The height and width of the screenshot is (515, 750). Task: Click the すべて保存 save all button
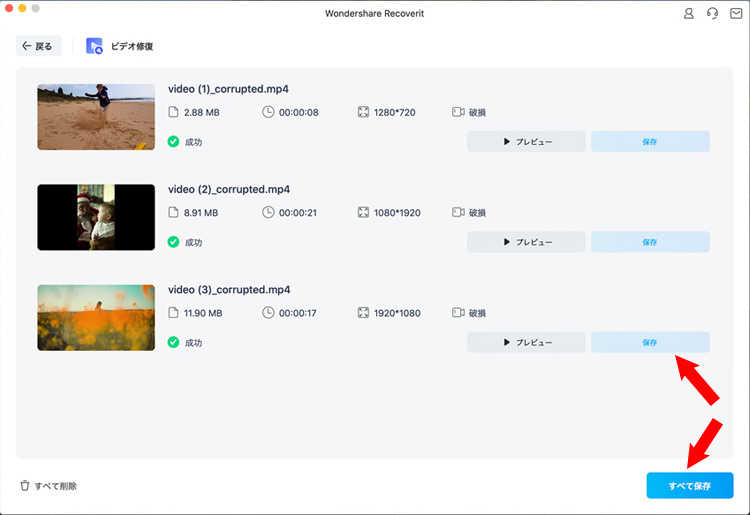pos(690,486)
